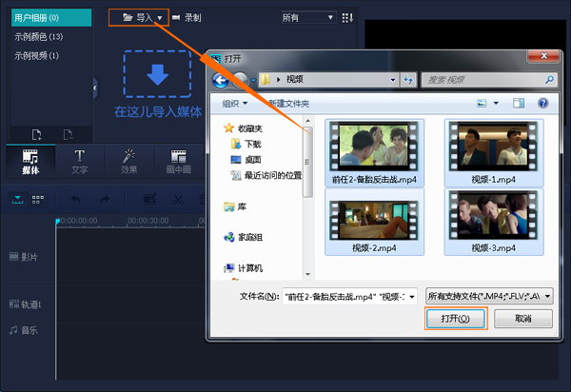
Task: Switch to the 画中画 tab
Action: coord(179,161)
